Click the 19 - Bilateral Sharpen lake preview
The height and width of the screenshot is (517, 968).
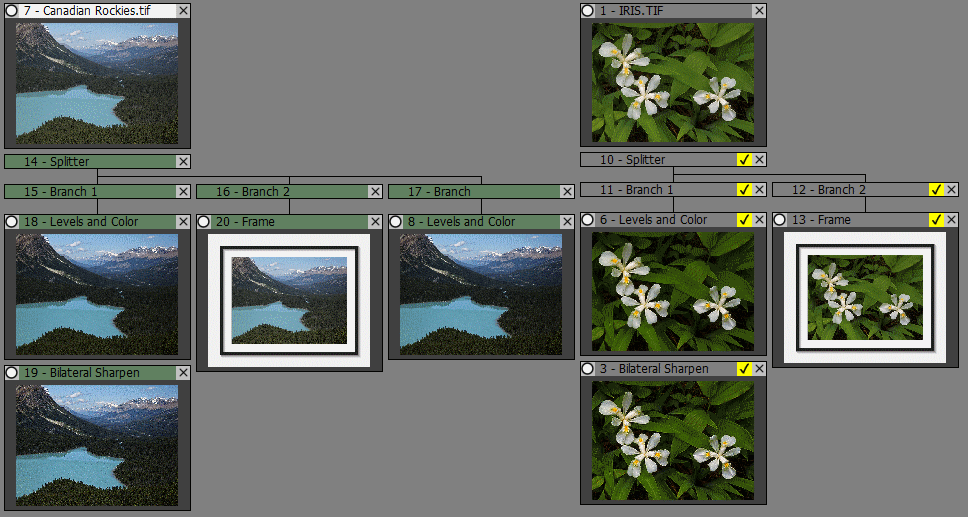[97, 445]
